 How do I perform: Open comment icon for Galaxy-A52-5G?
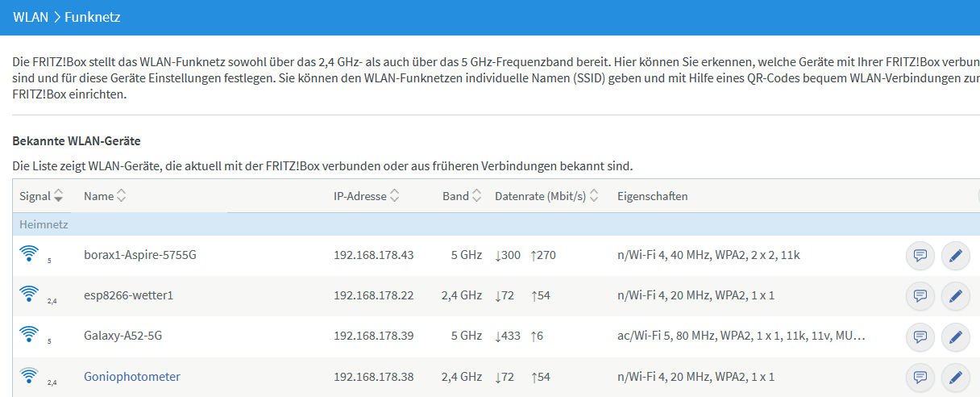[x=920, y=336]
